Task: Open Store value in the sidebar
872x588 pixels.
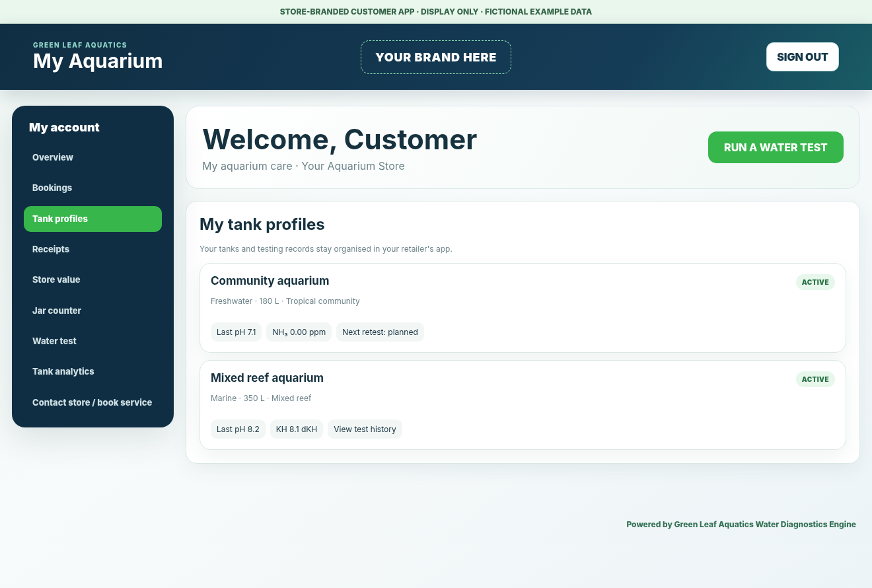Action: 92,279
